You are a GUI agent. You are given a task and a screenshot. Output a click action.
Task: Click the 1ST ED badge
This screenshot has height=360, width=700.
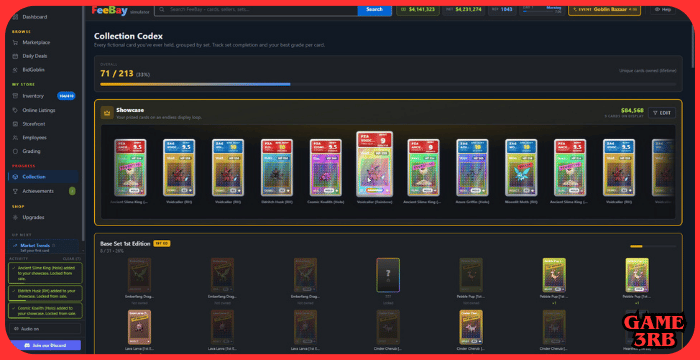click(x=162, y=243)
